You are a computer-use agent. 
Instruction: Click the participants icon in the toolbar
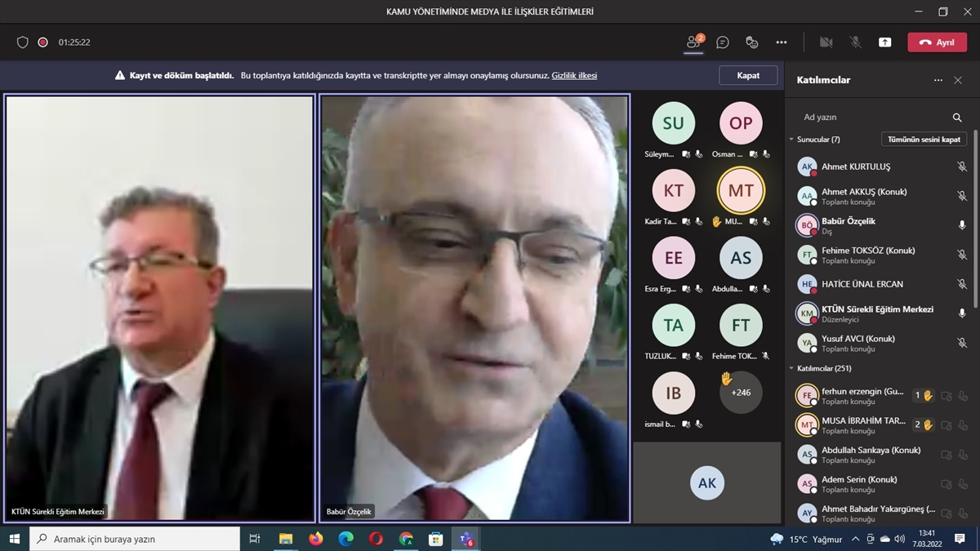point(693,42)
